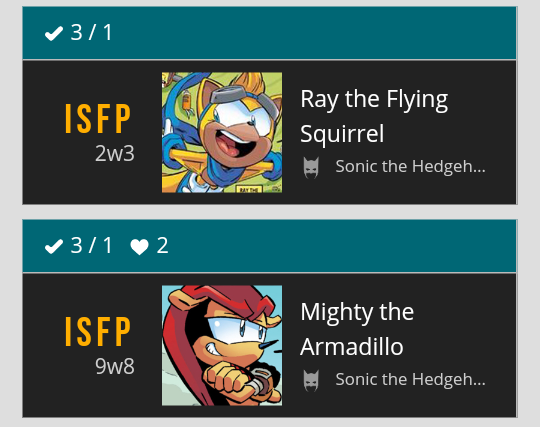
Task: Click the teal header bar of Mighty's card
Action: tap(270, 246)
